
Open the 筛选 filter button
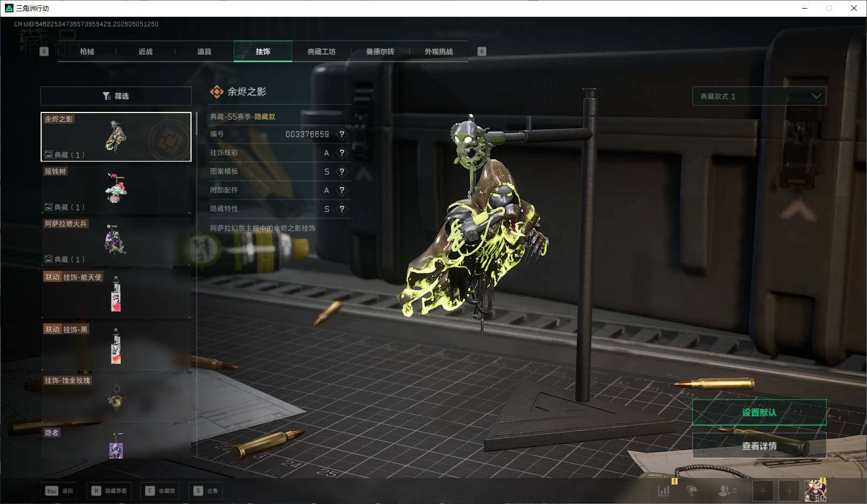click(116, 96)
